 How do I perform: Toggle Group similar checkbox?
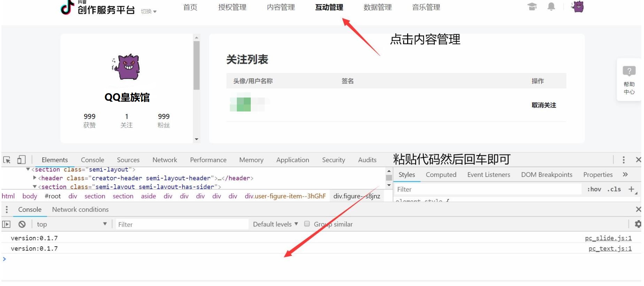[x=307, y=224]
